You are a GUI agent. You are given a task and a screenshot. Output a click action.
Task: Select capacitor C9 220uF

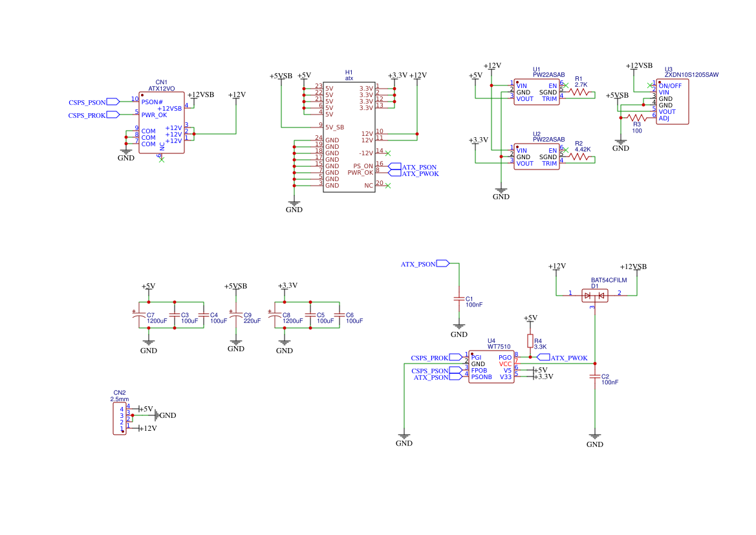tap(236, 315)
